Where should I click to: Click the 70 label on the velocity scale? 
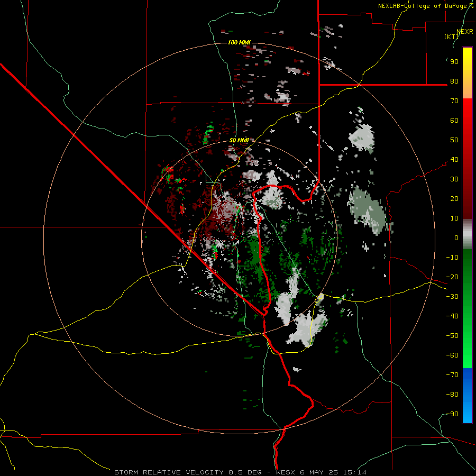coord(454,101)
